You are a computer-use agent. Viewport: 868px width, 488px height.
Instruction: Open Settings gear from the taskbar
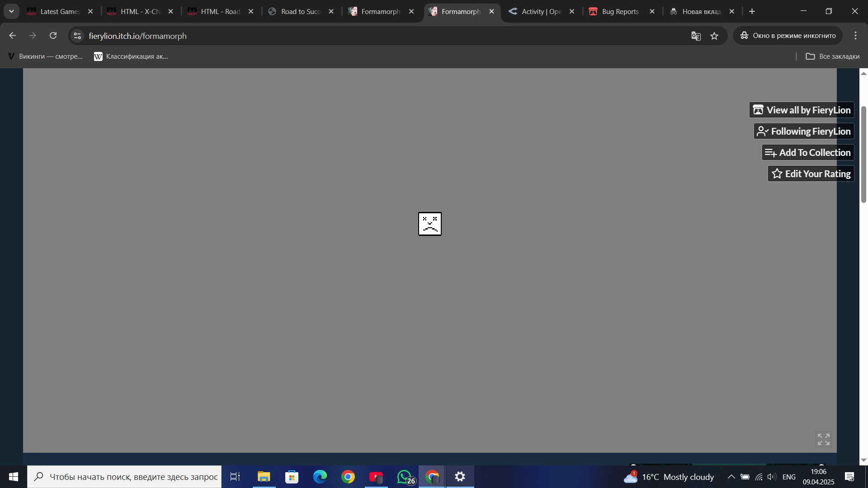coord(460,477)
